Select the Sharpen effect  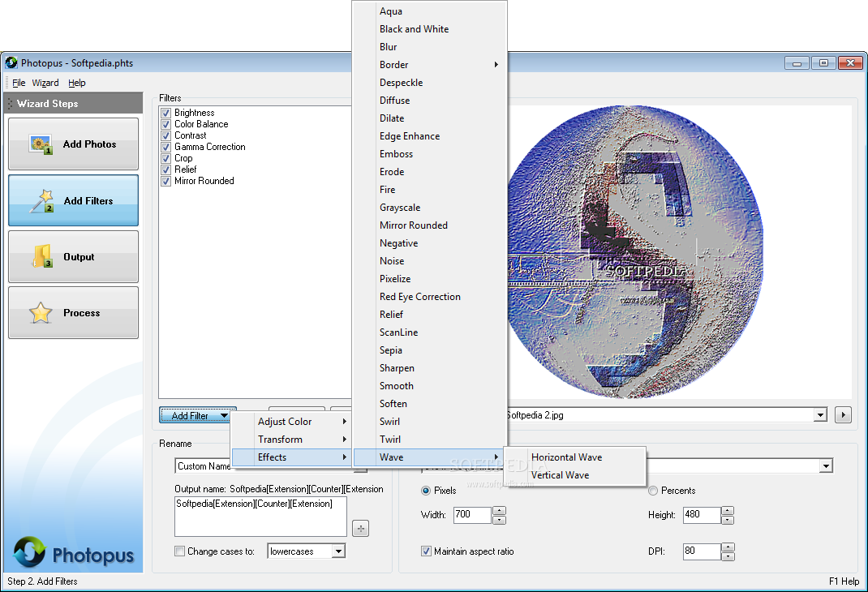pyautogui.click(x=430, y=368)
